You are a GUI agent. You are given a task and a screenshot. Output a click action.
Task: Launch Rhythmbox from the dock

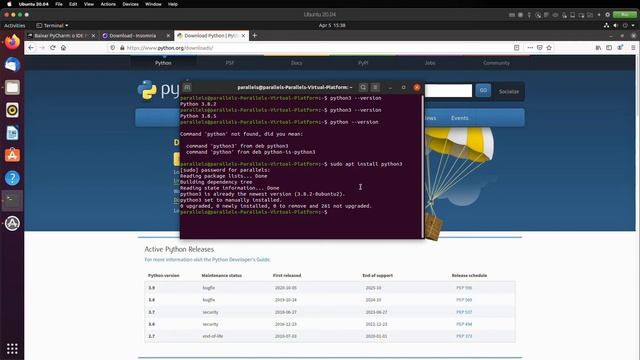[12, 110]
